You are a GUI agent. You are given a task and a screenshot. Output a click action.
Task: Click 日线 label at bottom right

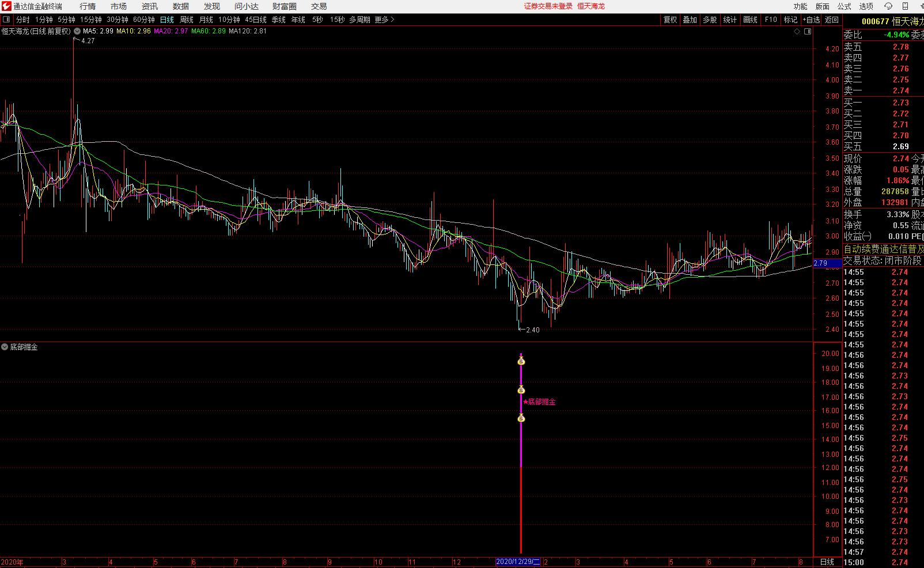(827, 562)
